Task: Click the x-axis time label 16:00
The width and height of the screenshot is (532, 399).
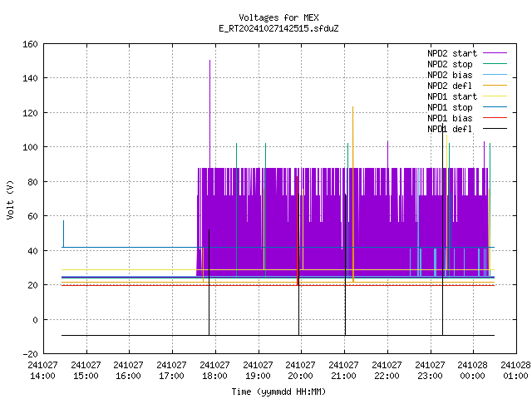Action: tap(128, 376)
